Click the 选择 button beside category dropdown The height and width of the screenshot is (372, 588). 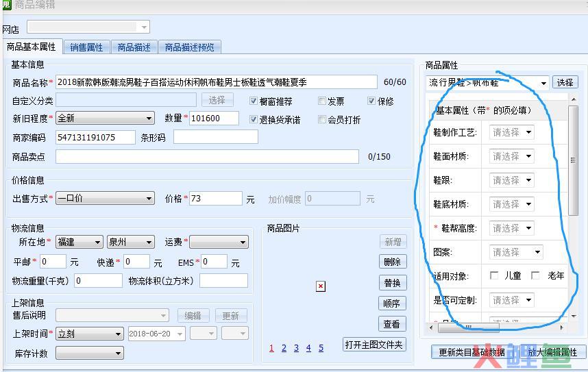click(565, 82)
